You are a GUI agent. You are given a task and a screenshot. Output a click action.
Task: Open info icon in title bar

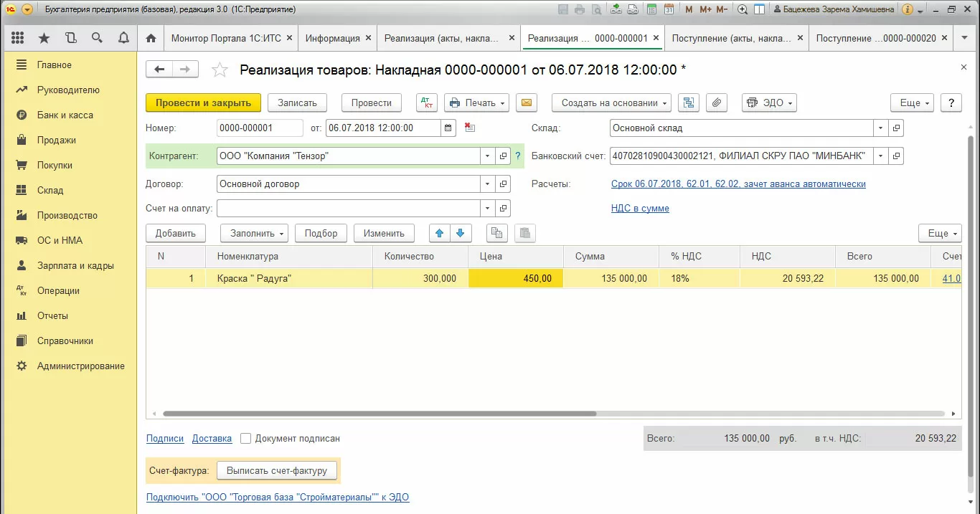point(908,10)
